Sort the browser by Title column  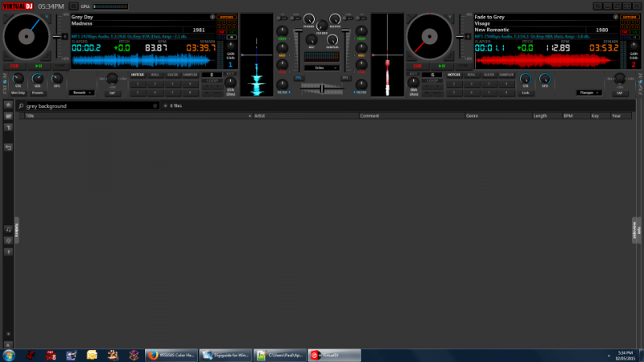coord(138,116)
